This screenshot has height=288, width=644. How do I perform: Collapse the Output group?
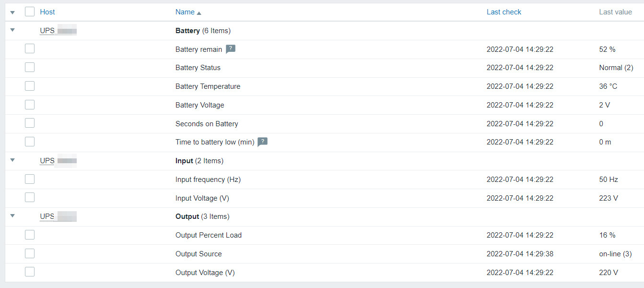(12, 216)
